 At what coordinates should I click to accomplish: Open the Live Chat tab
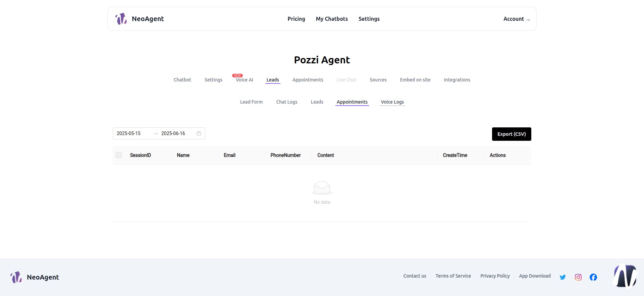point(346,80)
